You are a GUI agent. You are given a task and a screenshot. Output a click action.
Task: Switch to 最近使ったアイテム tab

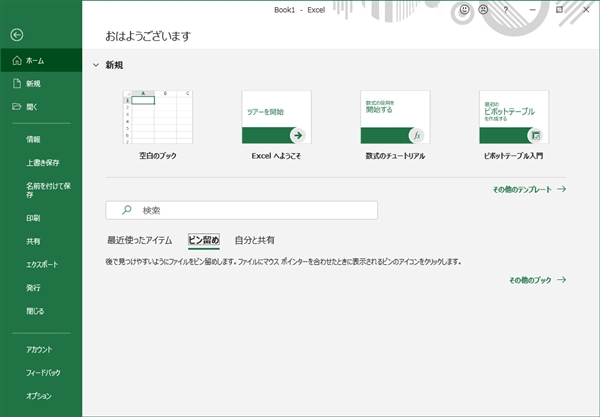tap(139, 240)
